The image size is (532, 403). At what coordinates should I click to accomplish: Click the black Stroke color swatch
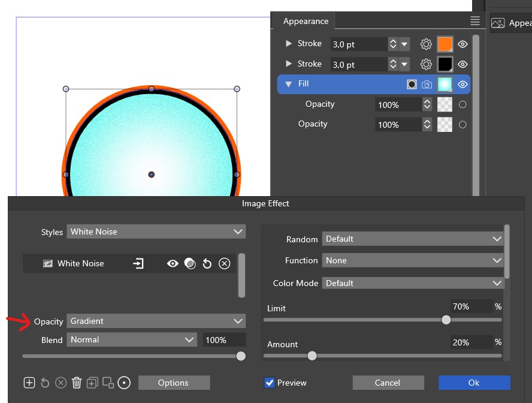click(445, 64)
